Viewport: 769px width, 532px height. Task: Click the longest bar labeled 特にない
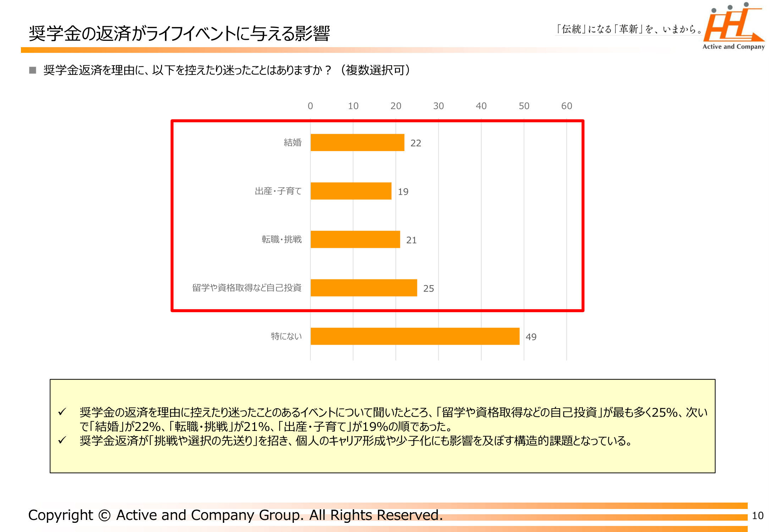tap(414, 336)
